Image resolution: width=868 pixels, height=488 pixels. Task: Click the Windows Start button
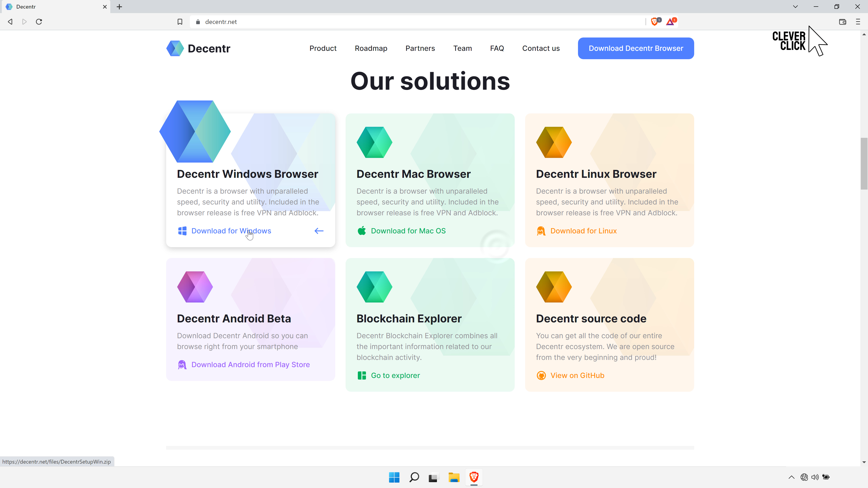(394, 477)
